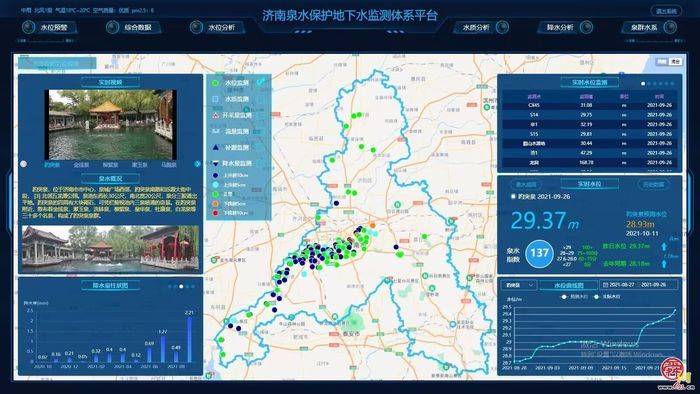Open the 降水分析 navigation item
This screenshot has width=700, height=394.
[x=566, y=28]
